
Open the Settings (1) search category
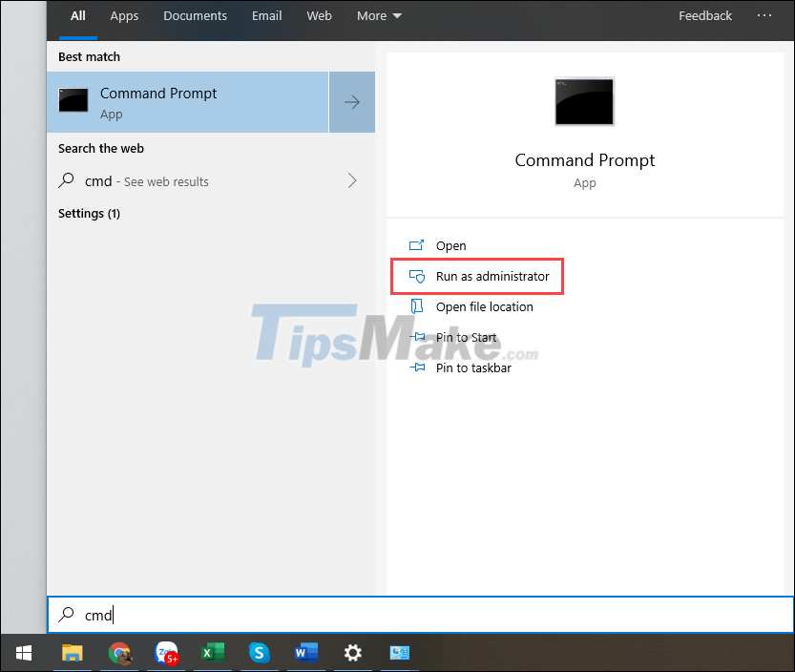89,213
